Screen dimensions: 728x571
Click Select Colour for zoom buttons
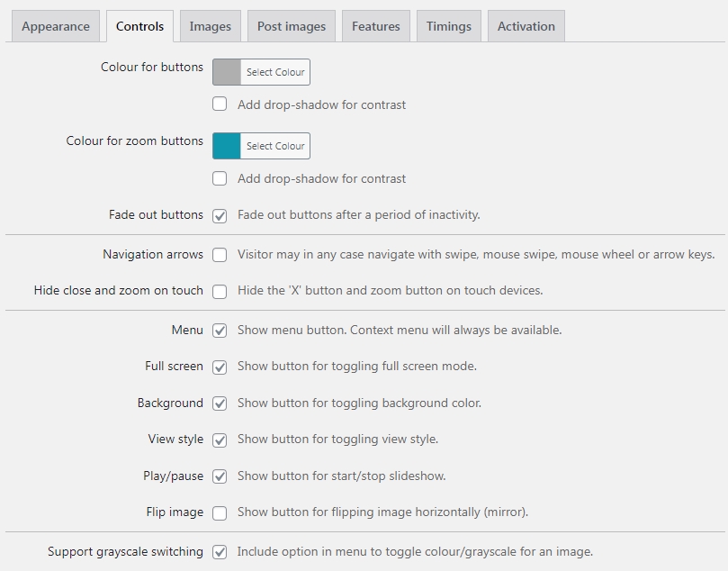click(275, 146)
